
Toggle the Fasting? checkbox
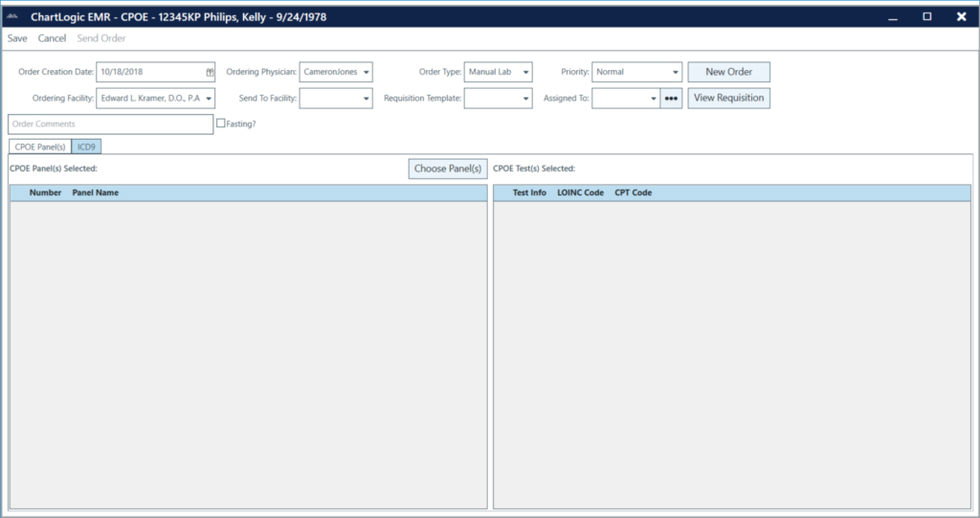pos(221,124)
